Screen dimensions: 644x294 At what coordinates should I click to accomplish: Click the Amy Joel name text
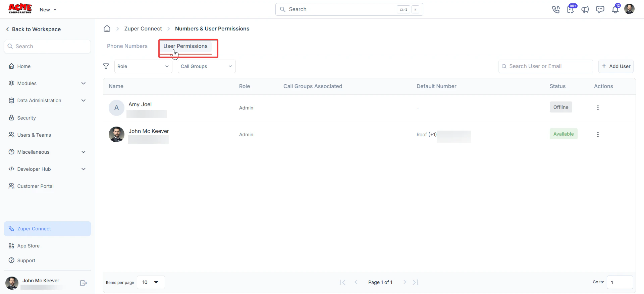140,104
